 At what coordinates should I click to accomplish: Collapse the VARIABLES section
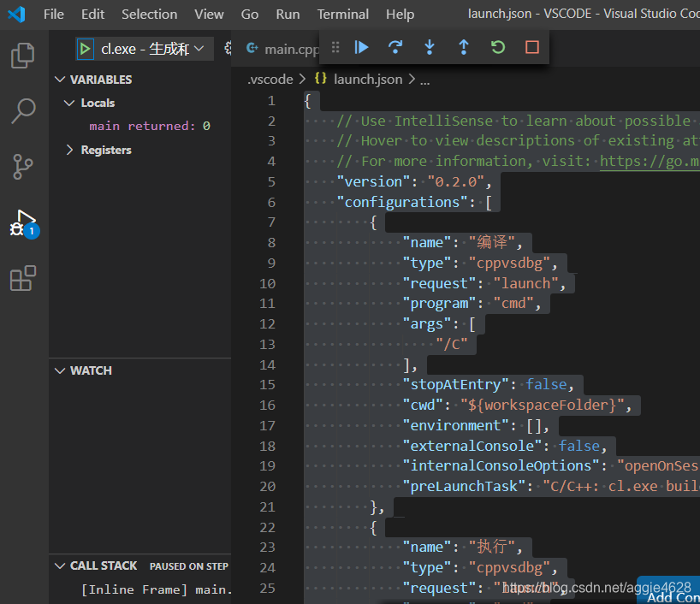[x=60, y=80]
